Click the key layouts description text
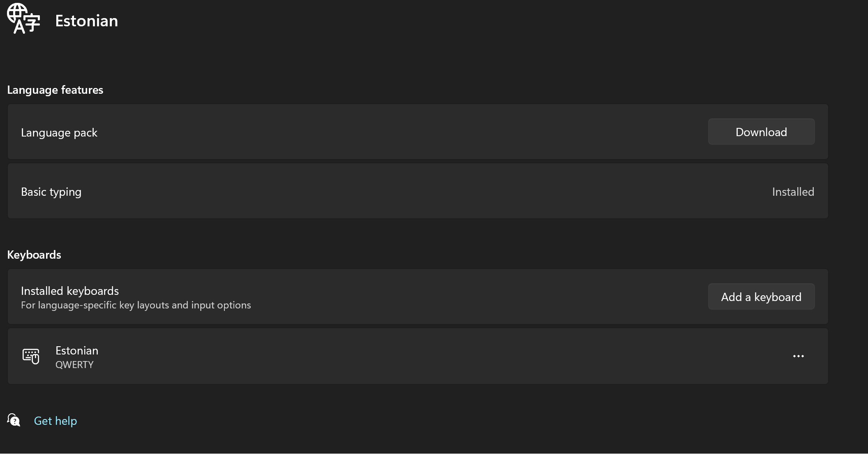The image size is (868, 454). coord(136,305)
